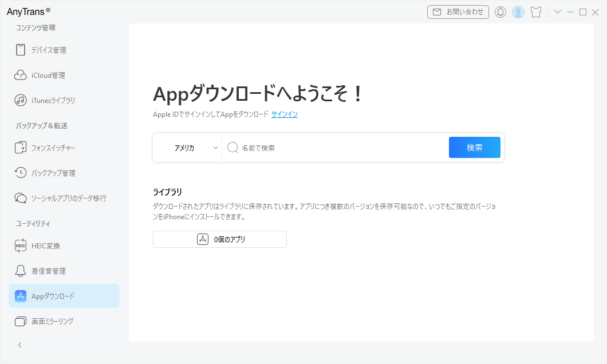607x364 pixels.
Task: Maximize the AnyTrans window
Action: (582, 12)
